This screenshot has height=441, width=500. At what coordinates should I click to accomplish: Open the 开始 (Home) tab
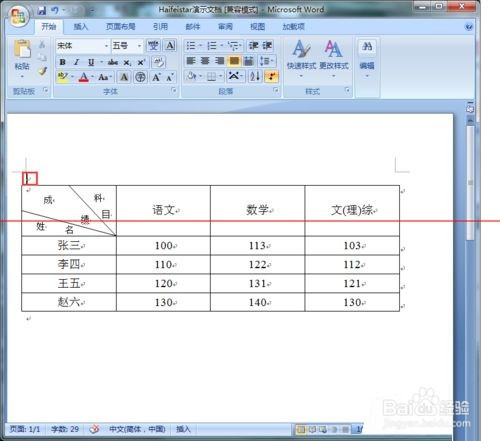pyautogui.click(x=49, y=26)
